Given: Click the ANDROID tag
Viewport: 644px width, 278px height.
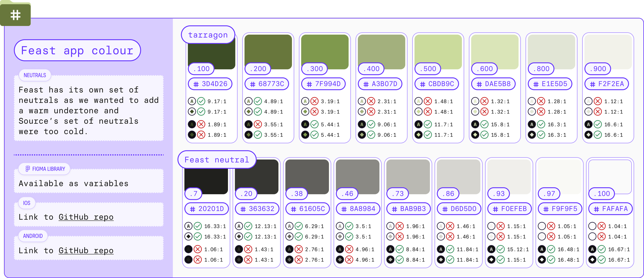Looking at the screenshot, I should pyautogui.click(x=33, y=236).
